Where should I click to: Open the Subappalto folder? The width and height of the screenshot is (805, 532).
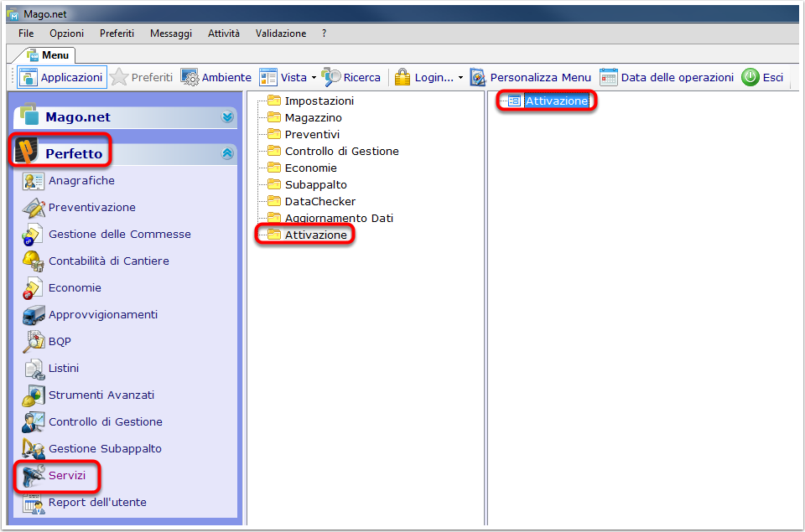tap(307, 184)
